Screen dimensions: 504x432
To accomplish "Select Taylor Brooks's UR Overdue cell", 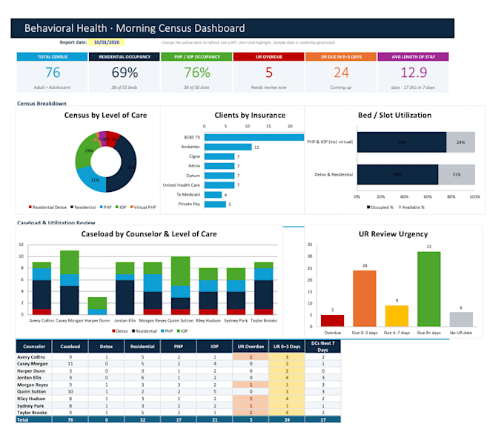I will coord(251,413).
